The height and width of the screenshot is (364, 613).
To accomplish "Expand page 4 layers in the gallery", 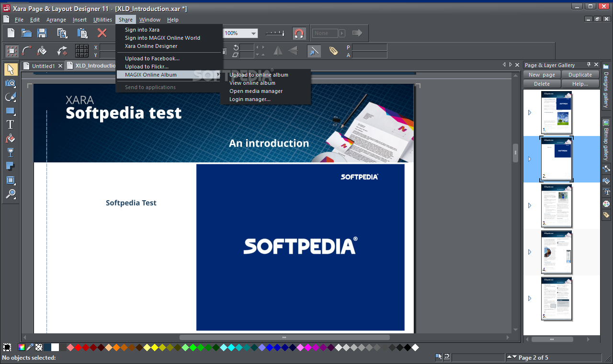I will click(530, 252).
